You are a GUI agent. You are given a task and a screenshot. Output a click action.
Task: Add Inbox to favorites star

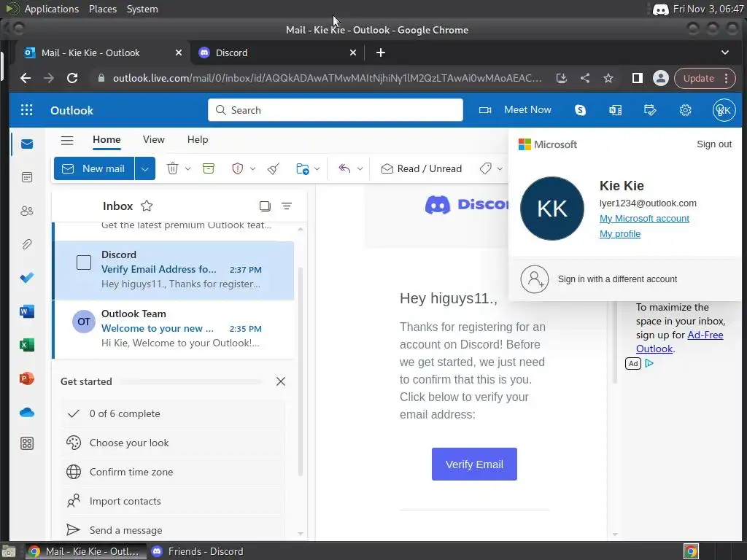tap(147, 206)
